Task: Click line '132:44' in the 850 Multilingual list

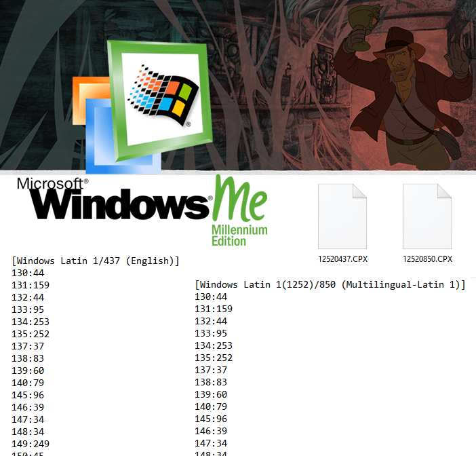Action: 211,321
